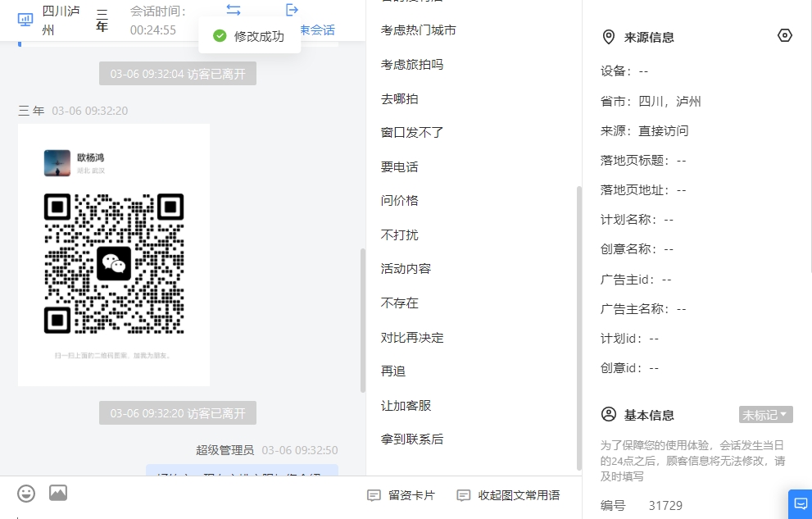Screen dimensions: 812x519
Task: Click the 省市: 四川, 泸州 row
Action: (651, 102)
